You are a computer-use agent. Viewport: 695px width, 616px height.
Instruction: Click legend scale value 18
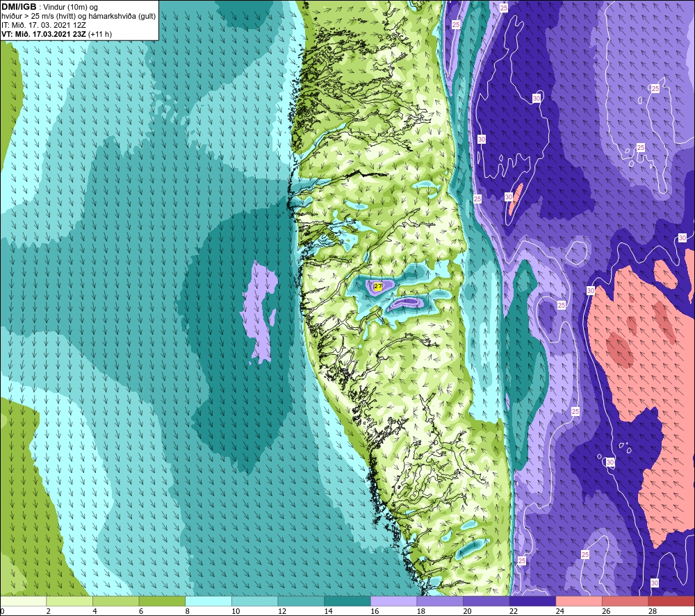[x=420, y=611]
